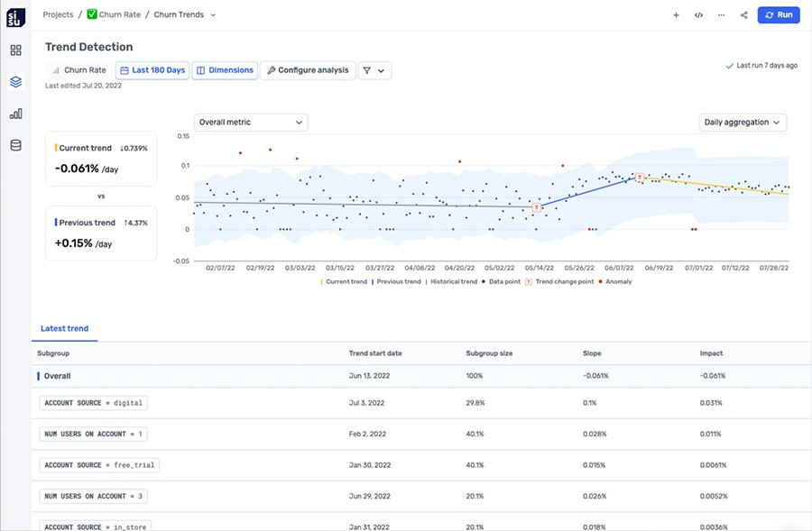812x531 pixels.
Task: Open the bar chart metrics icon
Action: [14, 112]
